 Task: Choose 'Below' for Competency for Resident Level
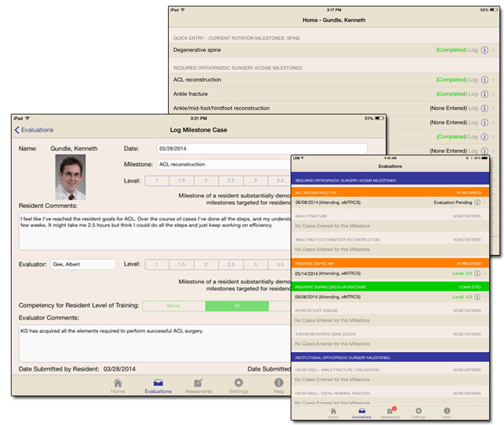click(x=174, y=306)
